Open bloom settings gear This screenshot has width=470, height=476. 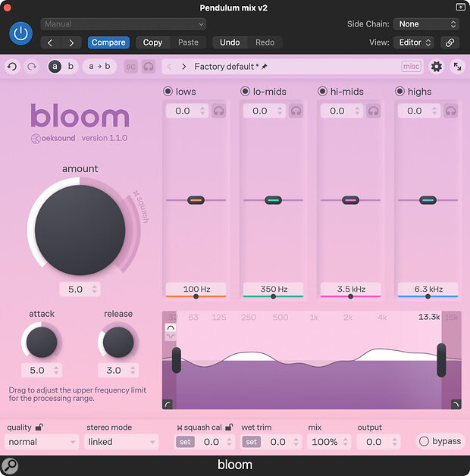pyautogui.click(x=436, y=67)
